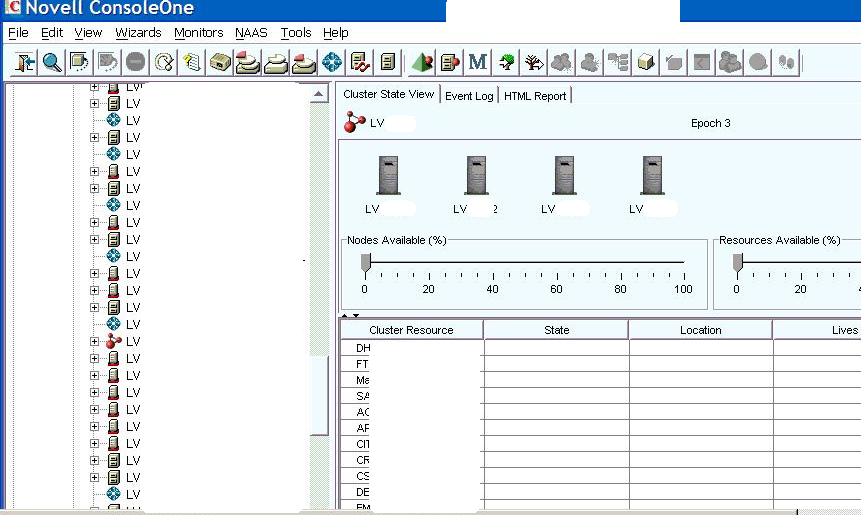Click the Exit door icon in toolbar
Image resolution: width=861 pixels, height=515 pixels.
click(x=25, y=62)
